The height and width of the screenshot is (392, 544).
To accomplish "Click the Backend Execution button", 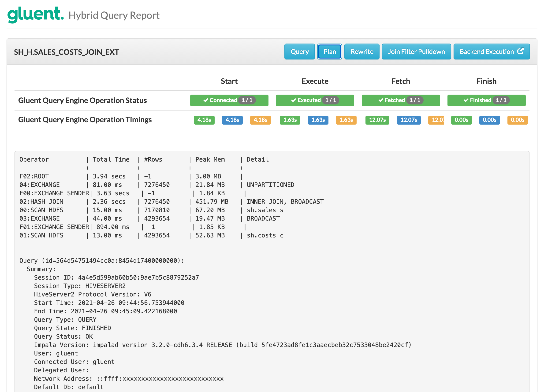I will (x=491, y=52).
